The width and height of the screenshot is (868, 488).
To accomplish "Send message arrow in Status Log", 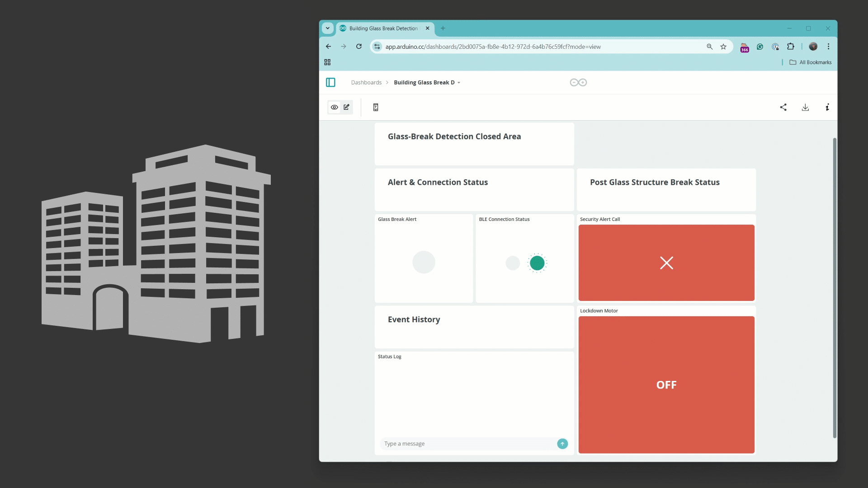I will coord(562,444).
